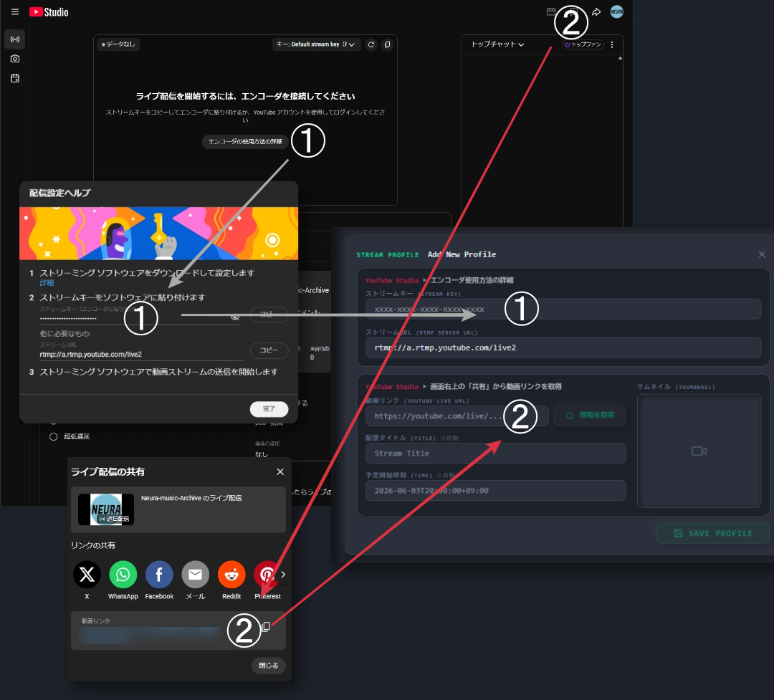
Task: Expand the トップチャット dropdown
Action: (497, 44)
